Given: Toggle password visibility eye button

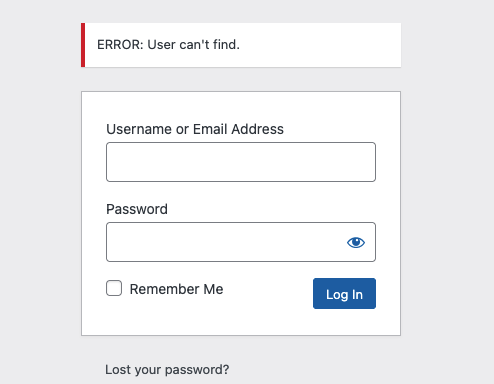Looking at the screenshot, I should click(x=356, y=242).
